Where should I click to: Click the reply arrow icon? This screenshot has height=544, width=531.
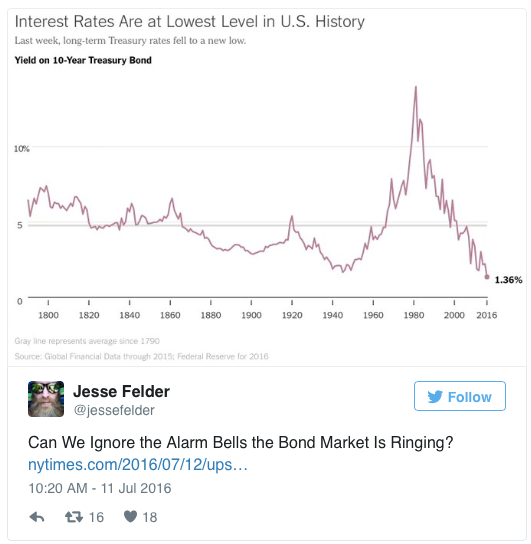37,517
